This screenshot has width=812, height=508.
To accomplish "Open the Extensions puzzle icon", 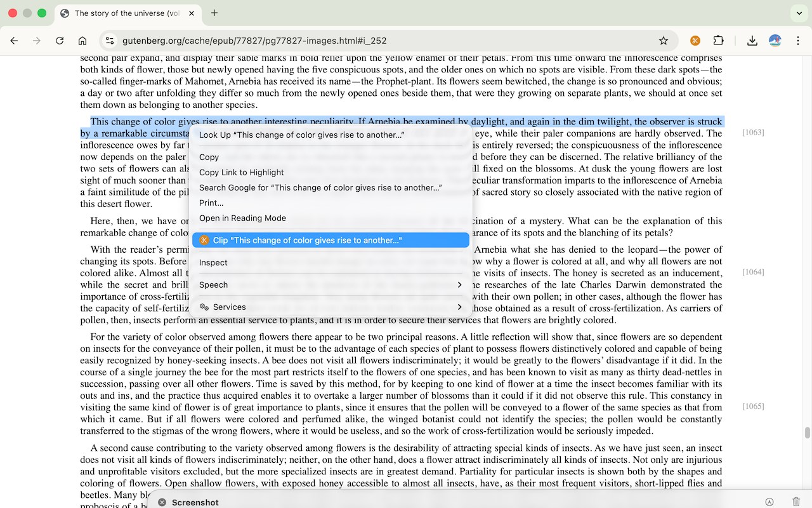I will (x=718, y=41).
